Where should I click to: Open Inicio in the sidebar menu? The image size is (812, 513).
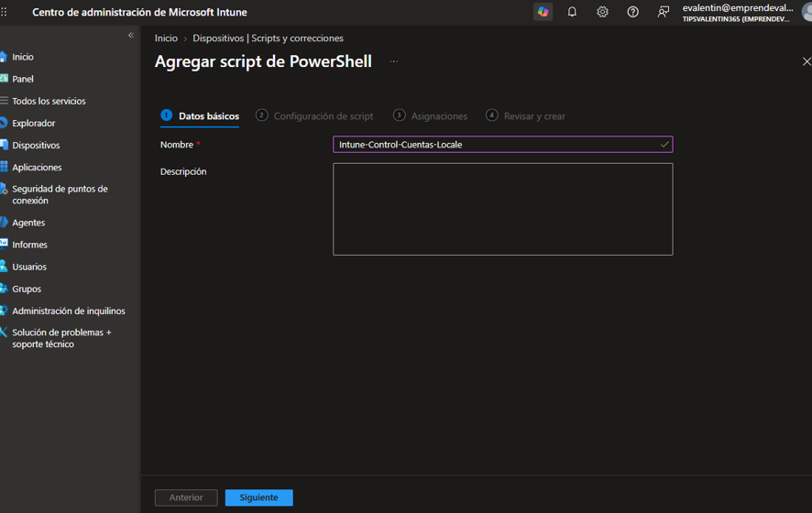[x=23, y=57]
